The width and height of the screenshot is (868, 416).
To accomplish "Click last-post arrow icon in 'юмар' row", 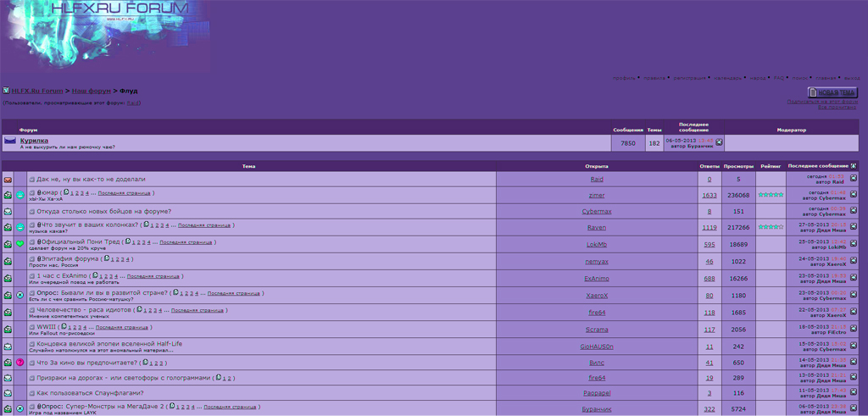I will pyautogui.click(x=854, y=195).
